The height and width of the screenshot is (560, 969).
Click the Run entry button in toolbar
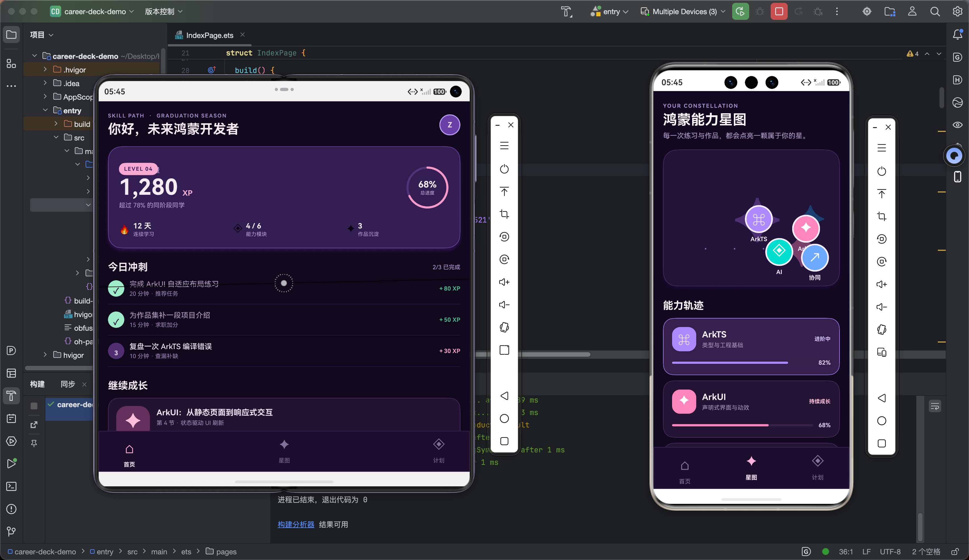pyautogui.click(x=740, y=12)
